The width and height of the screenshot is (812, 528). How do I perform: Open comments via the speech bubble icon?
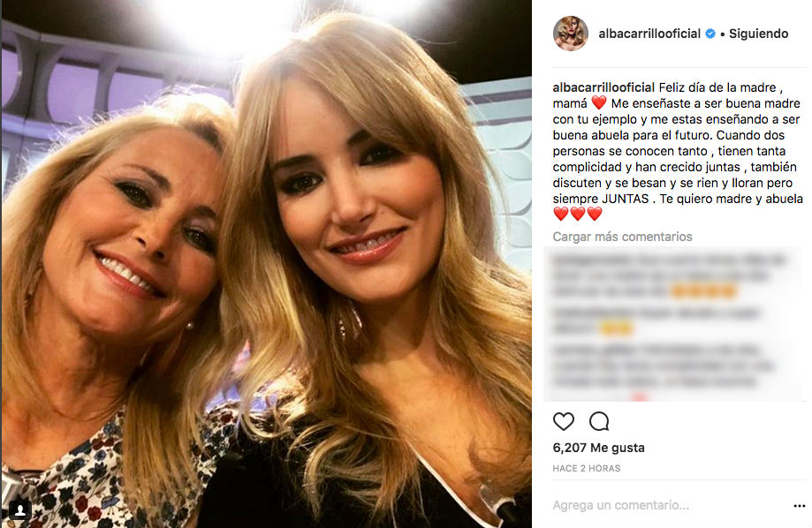pos(599,421)
